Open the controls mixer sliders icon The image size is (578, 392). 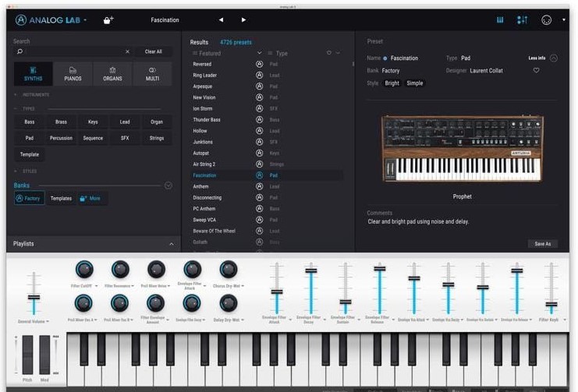[x=522, y=20]
